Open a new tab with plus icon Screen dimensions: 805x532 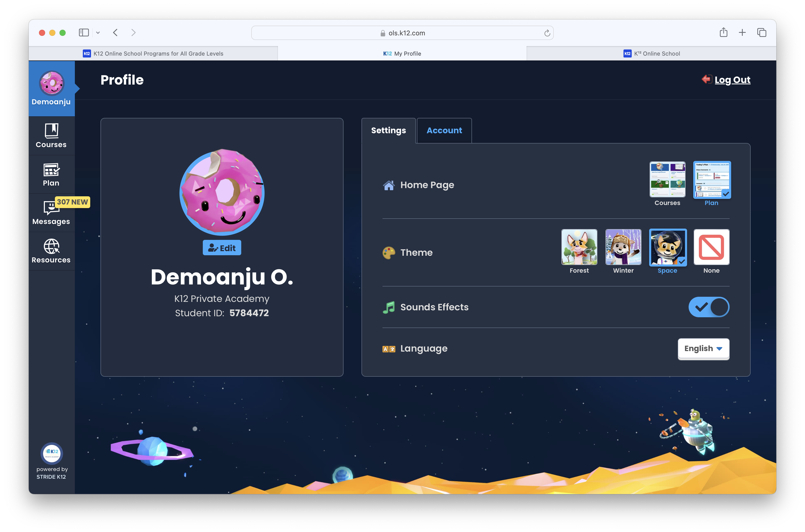pyautogui.click(x=742, y=33)
